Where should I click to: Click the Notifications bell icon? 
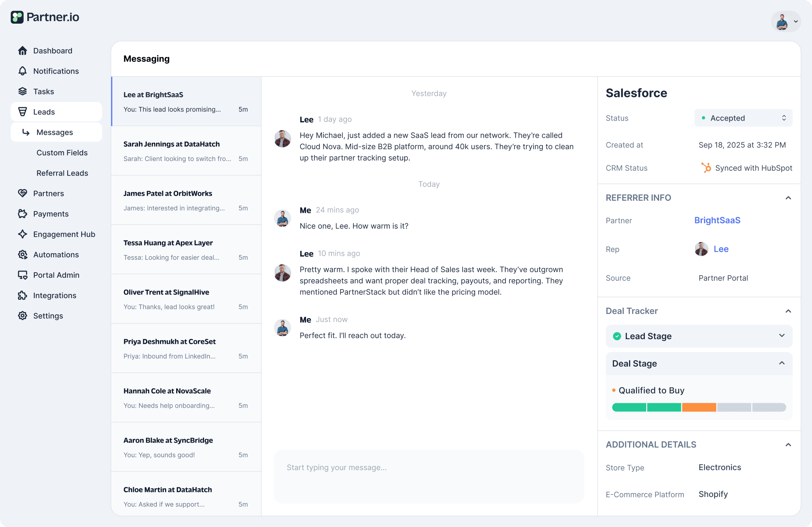point(23,71)
